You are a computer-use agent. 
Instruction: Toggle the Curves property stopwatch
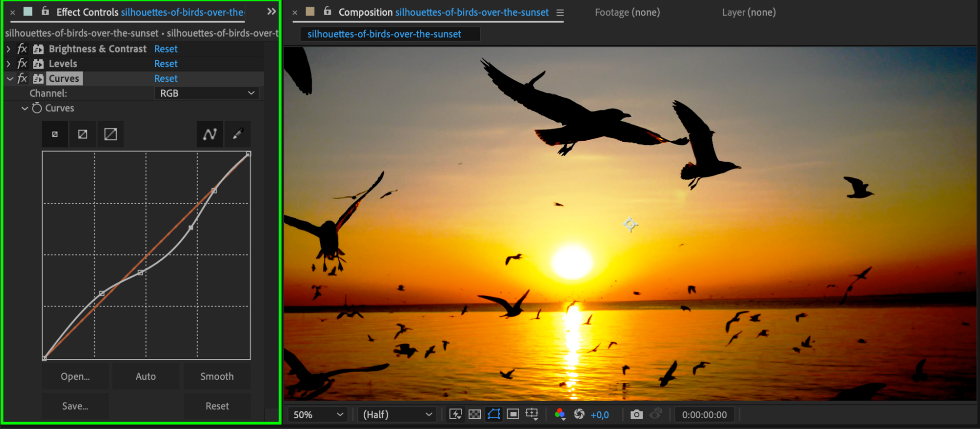click(37, 108)
